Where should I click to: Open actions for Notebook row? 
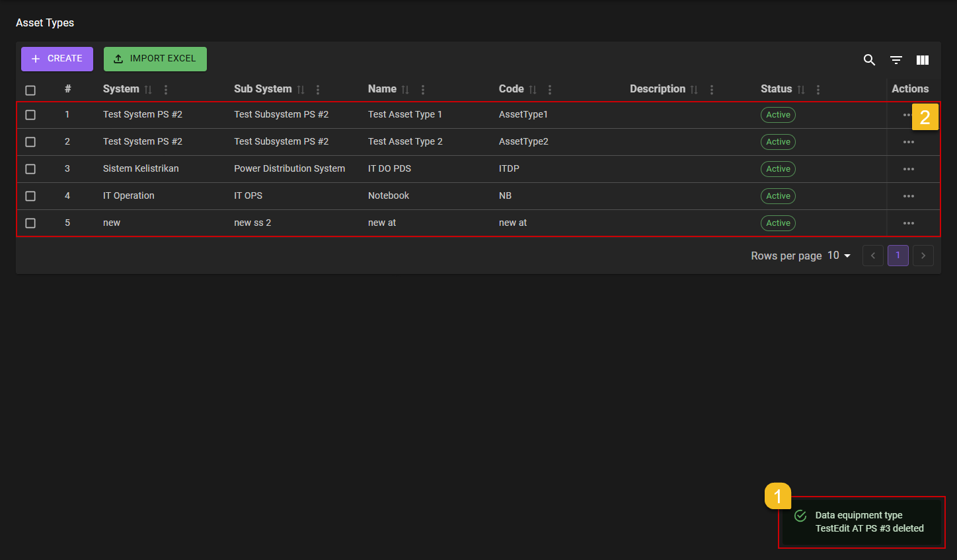[x=908, y=196]
